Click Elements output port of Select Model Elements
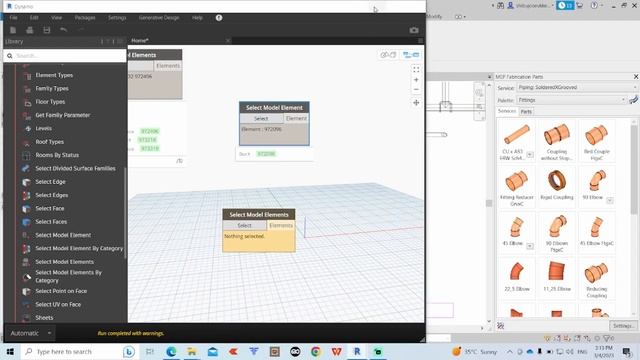The image size is (640, 360). (x=281, y=225)
